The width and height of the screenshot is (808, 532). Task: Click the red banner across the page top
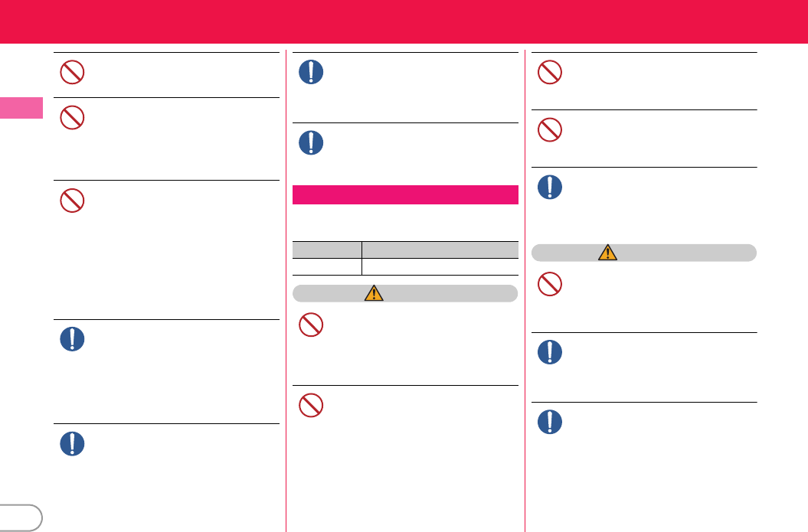click(x=404, y=21)
